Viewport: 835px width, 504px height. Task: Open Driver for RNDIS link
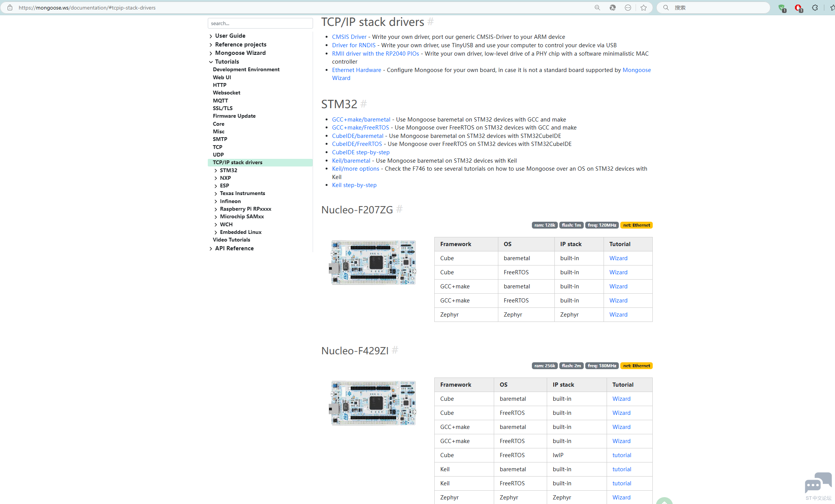coord(354,45)
